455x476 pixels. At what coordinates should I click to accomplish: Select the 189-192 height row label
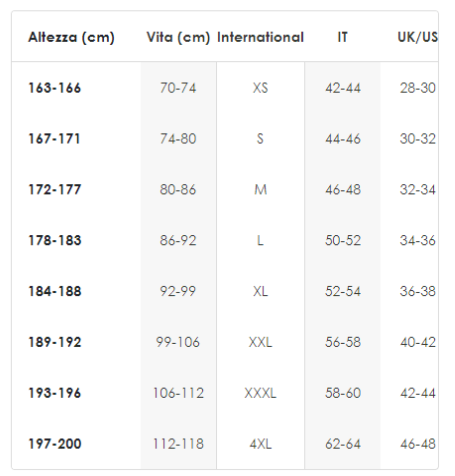point(55,342)
